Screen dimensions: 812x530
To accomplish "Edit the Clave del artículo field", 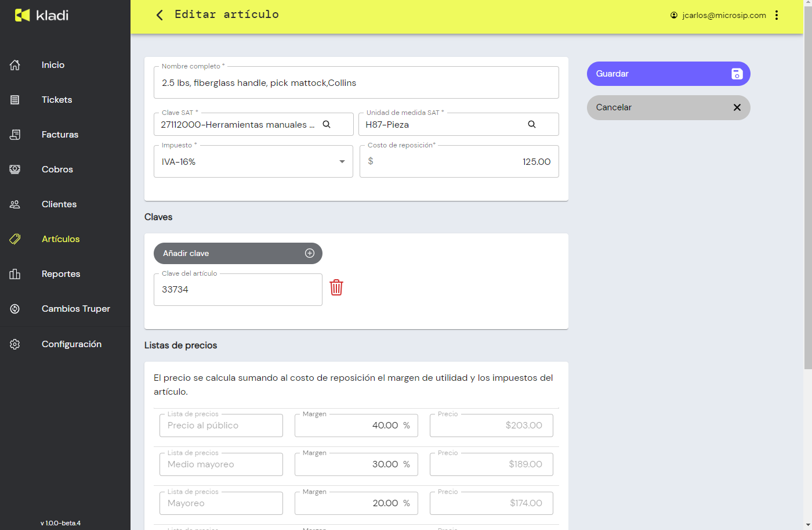I will [238, 290].
